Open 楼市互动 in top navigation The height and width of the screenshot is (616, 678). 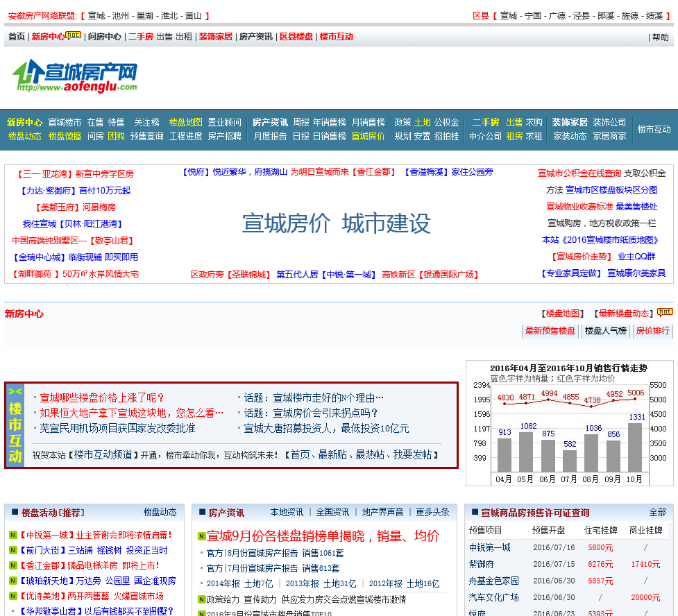click(337, 37)
